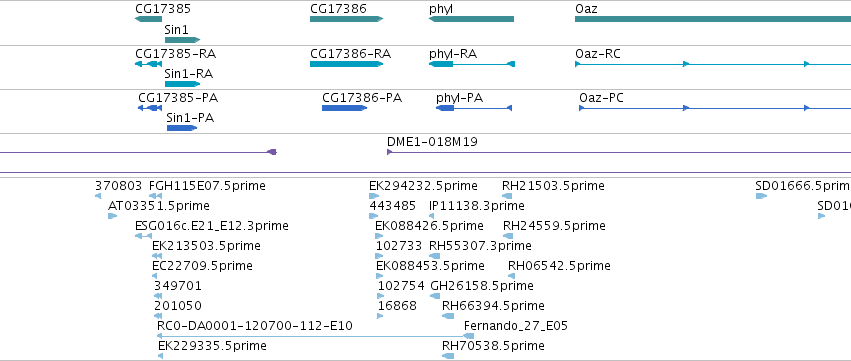851x361 pixels.
Task: Click the Sin1 gene bar
Action: click(x=182, y=40)
